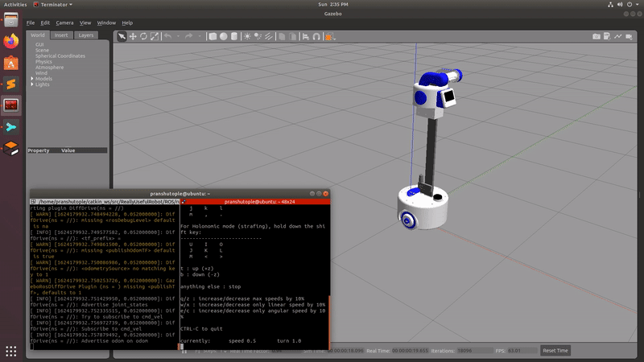Click the Value column header
This screenshot has width=644, height=362.
[x=68, y=150]
